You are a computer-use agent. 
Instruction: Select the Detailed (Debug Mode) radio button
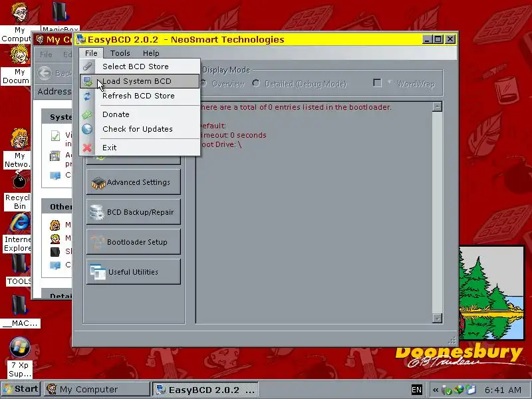(x=256, y=84)
